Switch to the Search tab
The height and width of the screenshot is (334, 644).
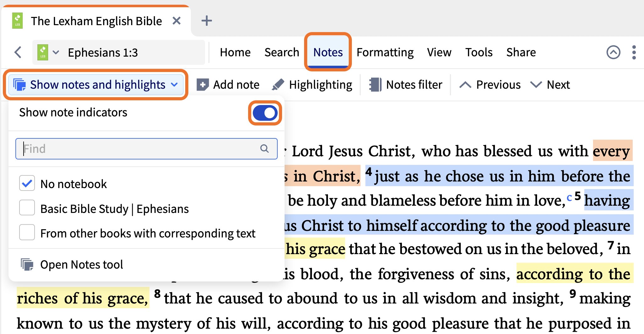[x=282, y=52]
